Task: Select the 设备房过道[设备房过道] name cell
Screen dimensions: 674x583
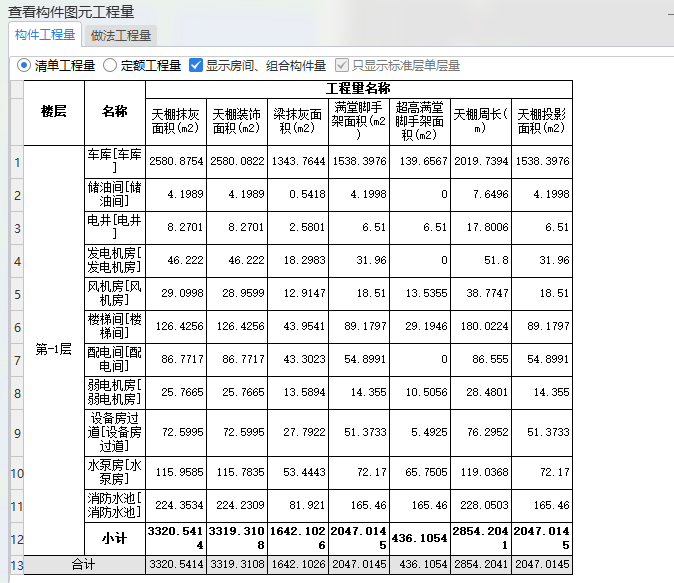Action: pyautogui.click(x=115, y=433)
